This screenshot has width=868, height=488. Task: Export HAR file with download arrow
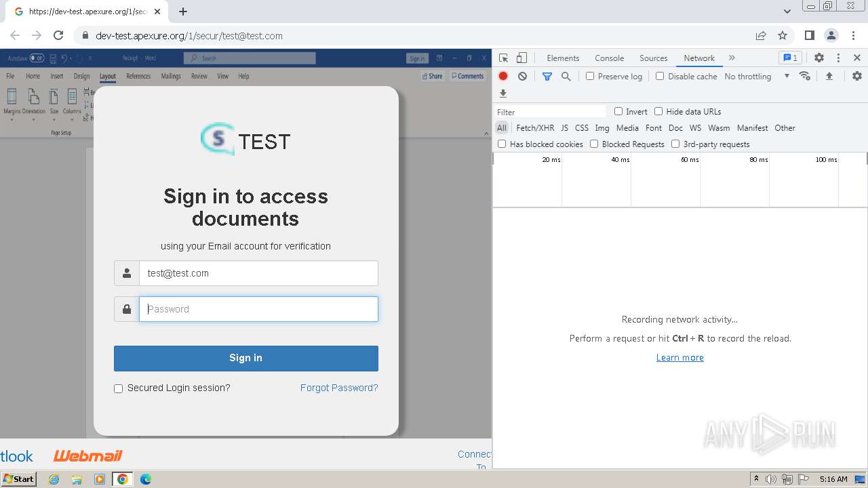[x=503, y=94]
